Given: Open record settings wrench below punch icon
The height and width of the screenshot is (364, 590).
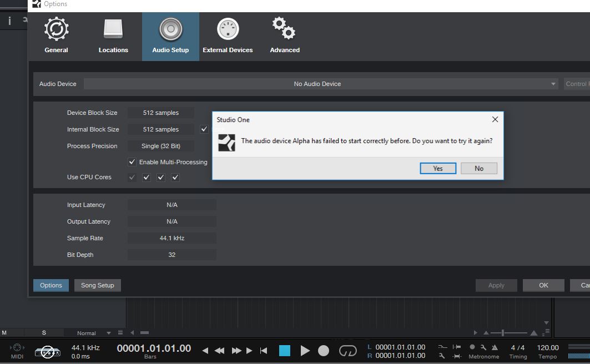Looking at the screenshot, I should [442, 356].
